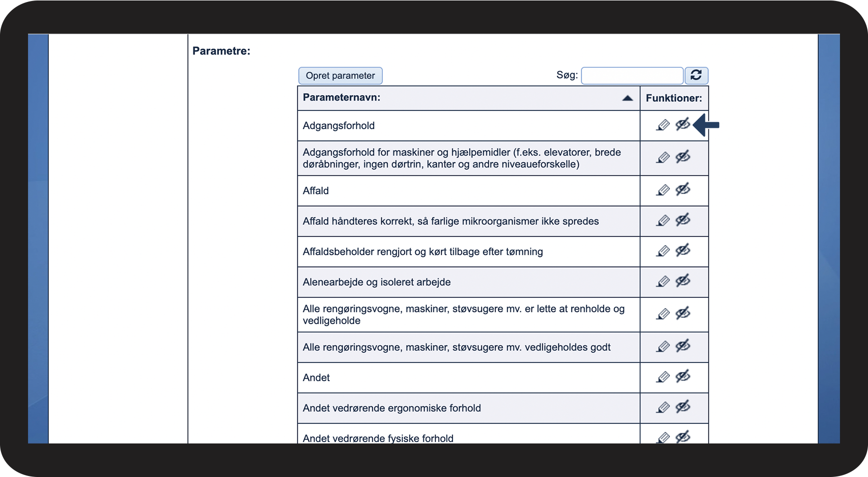The width and height of the screenshot is (868, 477).
Task: Hide Adgangsforhold for maskiner og hjælpemidler parameter
Action: coord(683,157)
